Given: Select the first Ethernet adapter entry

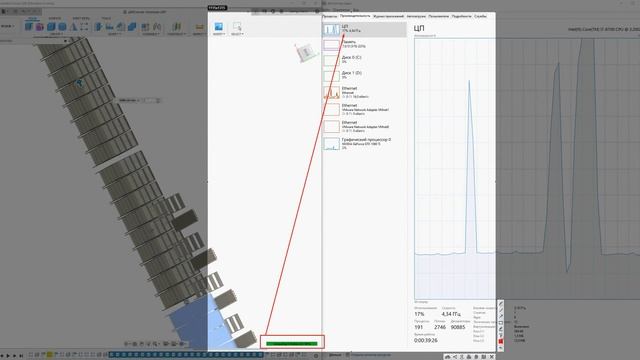Looking at the screenshot, I should point(364,92).
